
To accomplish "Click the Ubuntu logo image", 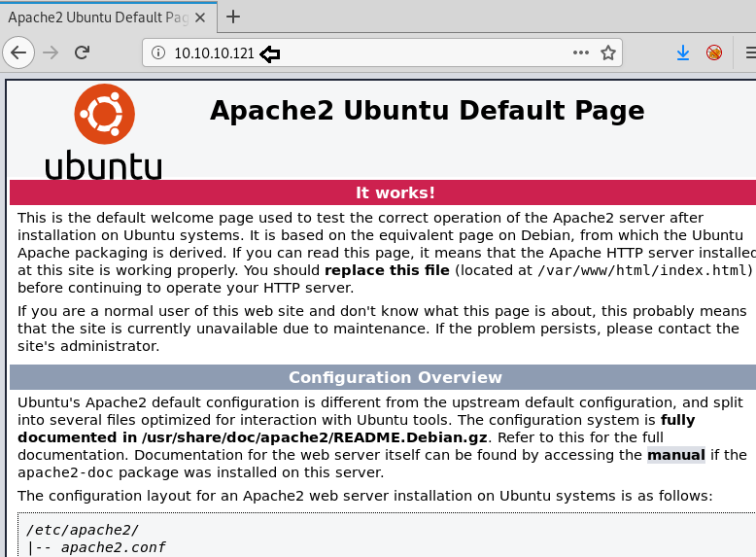I will pyautogui.click(x=104, y=132).
